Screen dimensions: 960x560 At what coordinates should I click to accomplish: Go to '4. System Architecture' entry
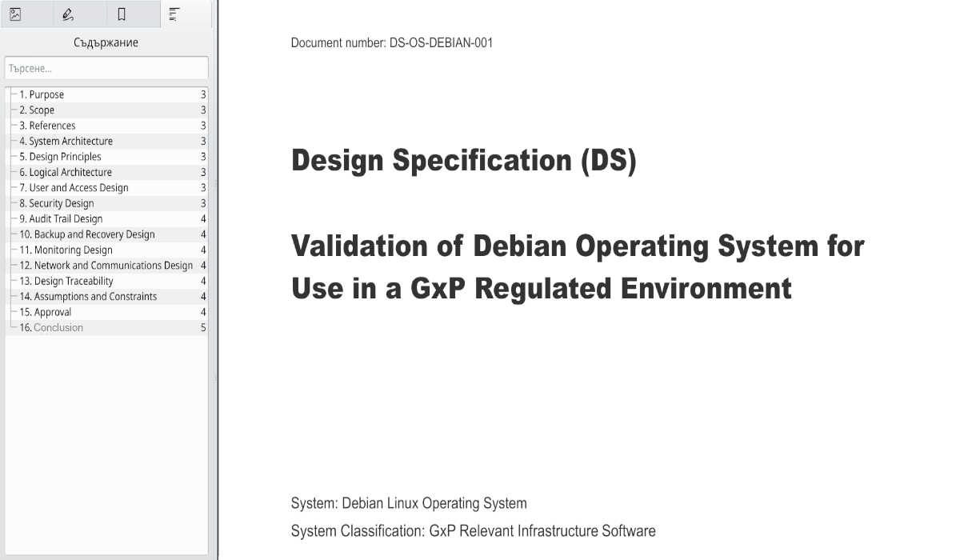[106, 141]
